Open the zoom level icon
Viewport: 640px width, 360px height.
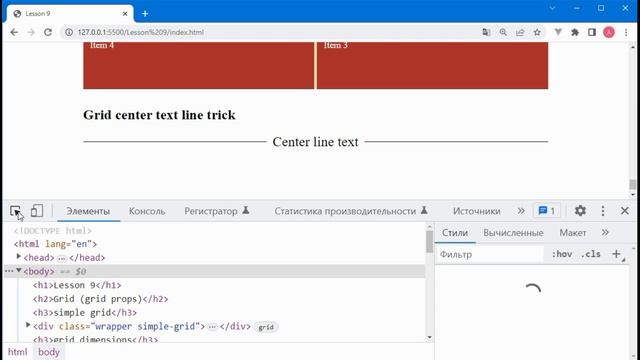click(x=503, y=32)
